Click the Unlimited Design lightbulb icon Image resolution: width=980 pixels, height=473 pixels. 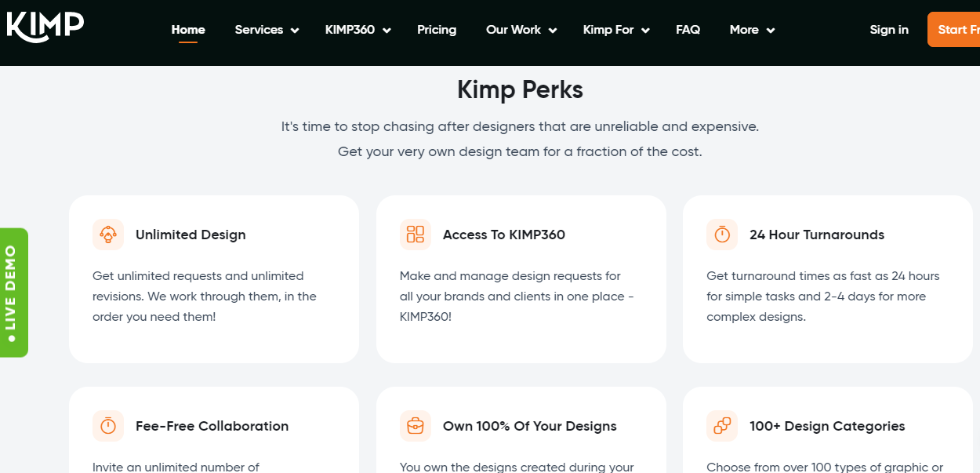coord(108,235)
